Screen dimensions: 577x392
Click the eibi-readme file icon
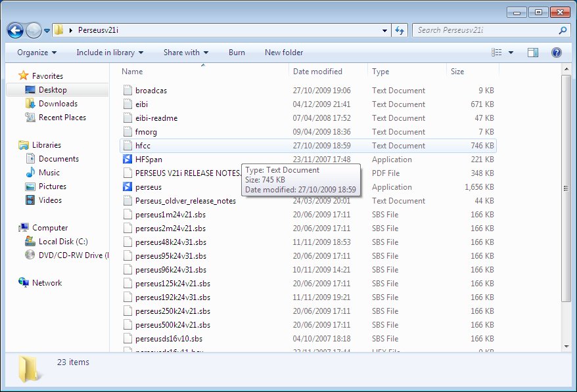[x=127, y=118]
